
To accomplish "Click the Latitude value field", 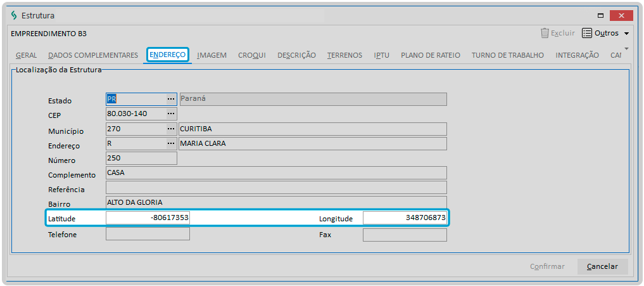I will pos(148,218).
